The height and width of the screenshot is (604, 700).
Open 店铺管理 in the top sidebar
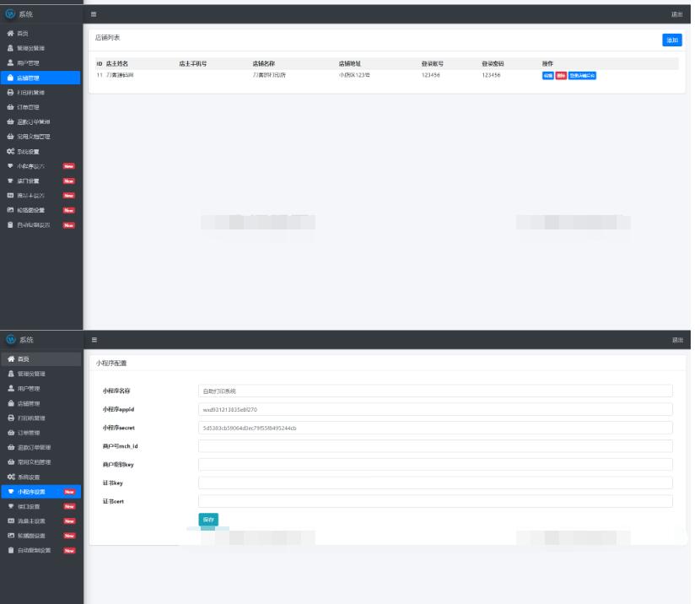40,78
